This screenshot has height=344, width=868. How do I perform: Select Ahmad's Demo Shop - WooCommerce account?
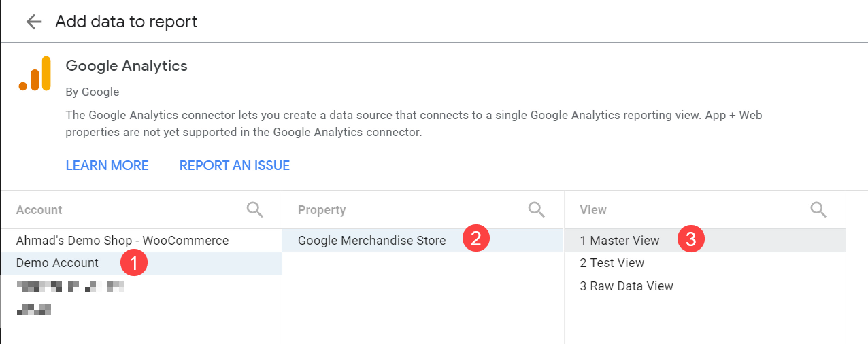pos(141,241)
